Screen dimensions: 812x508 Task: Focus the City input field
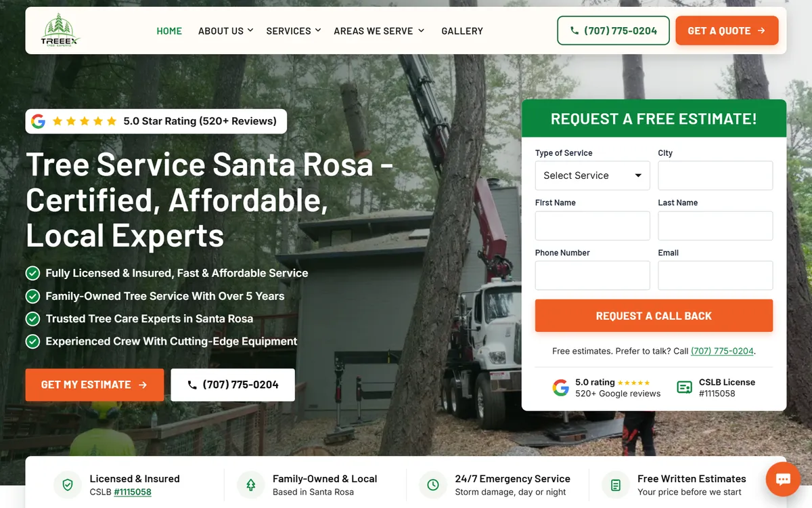(x=715, y=175)
